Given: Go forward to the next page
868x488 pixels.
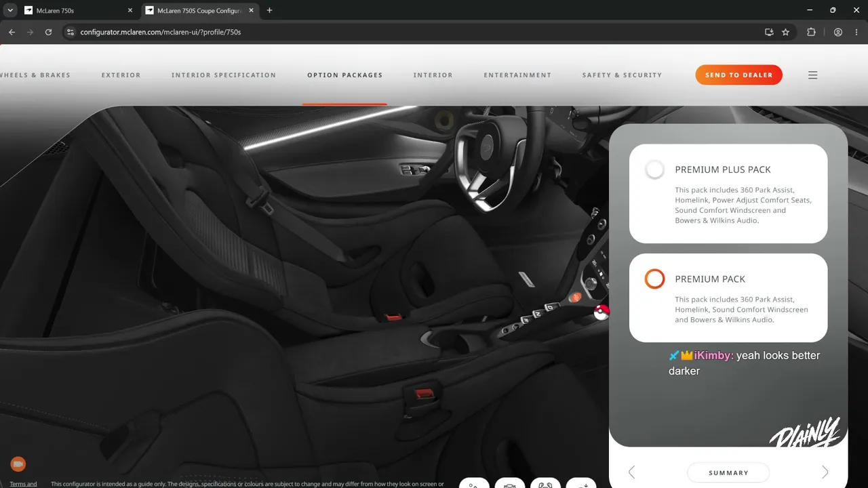Looking at the screenshot, I should pyautogui.click(x=30, y=32).
